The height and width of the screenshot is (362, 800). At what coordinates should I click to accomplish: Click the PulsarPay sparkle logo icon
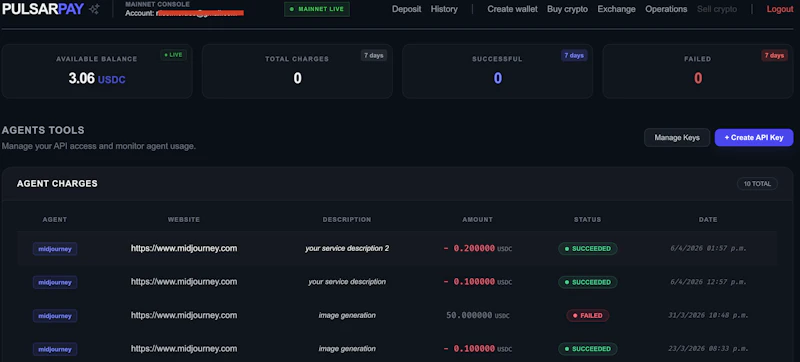94,9
